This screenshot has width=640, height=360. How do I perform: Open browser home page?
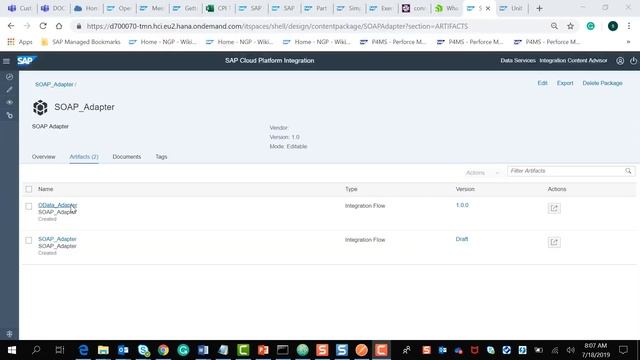[59, 26]
